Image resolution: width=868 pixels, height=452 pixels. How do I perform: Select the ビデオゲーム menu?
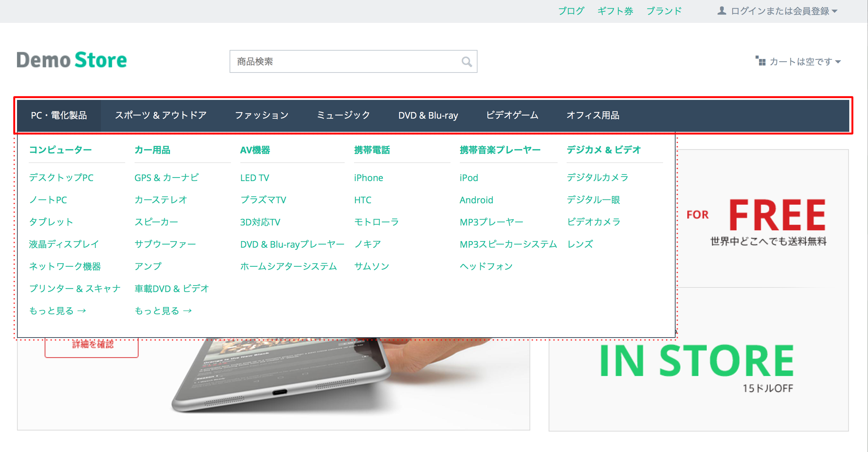[512, 116]
